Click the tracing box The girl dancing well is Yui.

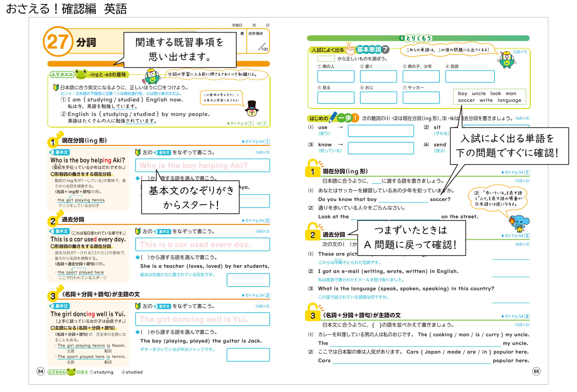[x=203, y=319]
